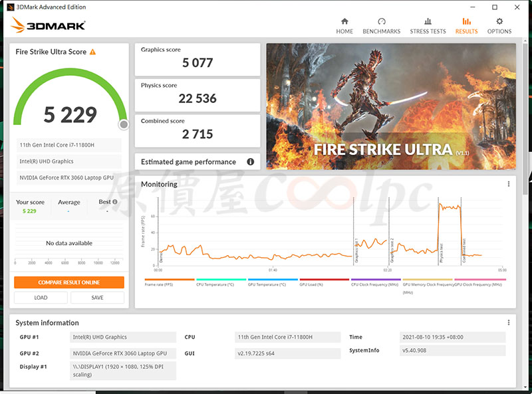
Task: Click the green Your score value 5 229
Action: coord(29,211)
